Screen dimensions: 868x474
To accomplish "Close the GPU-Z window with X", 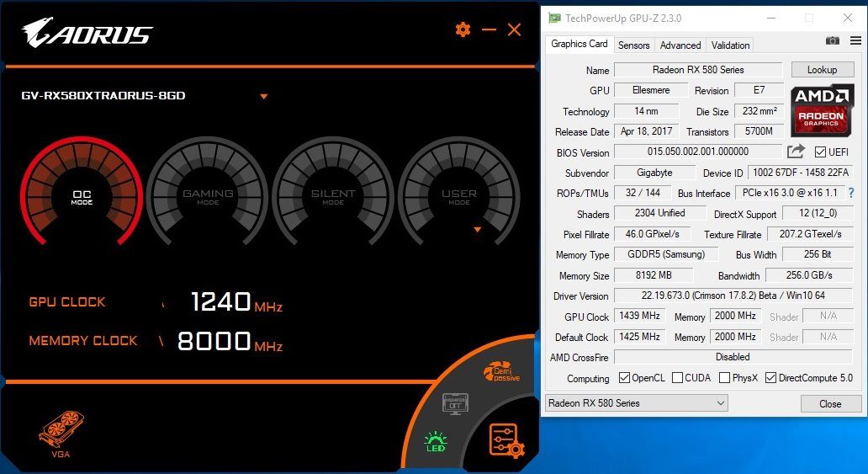I will (848, 19).
